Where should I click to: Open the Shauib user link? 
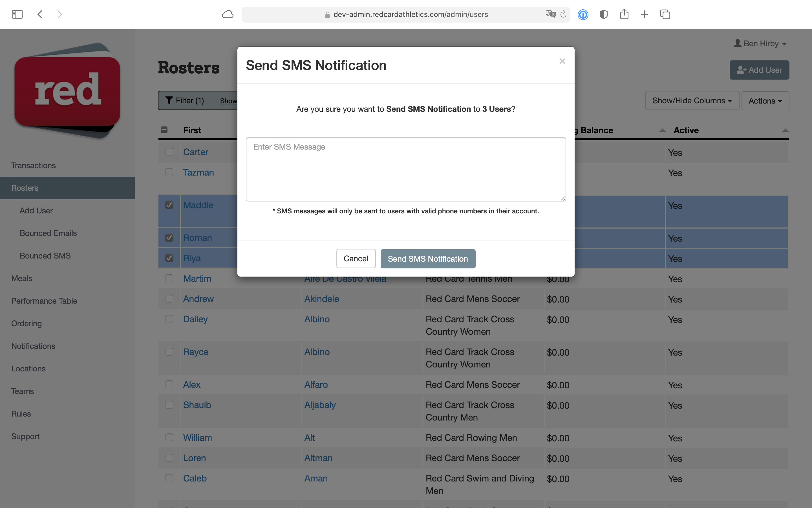(x=197, y=405)
